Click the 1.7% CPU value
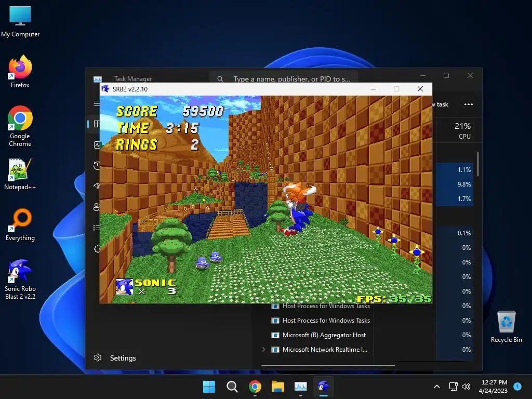The width and height of the screenshot is (532, 399). pos(464,199)
